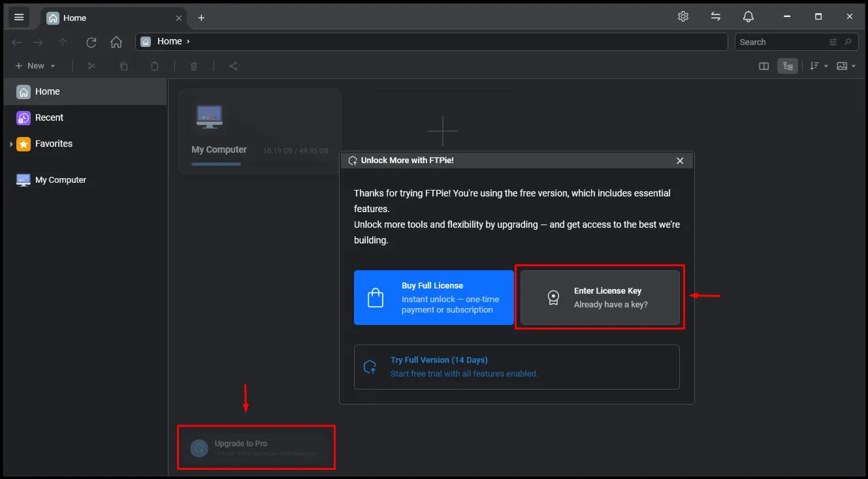Add a new connection with the plus tile
Screen dimensions: 868x479
click(442, 131)
